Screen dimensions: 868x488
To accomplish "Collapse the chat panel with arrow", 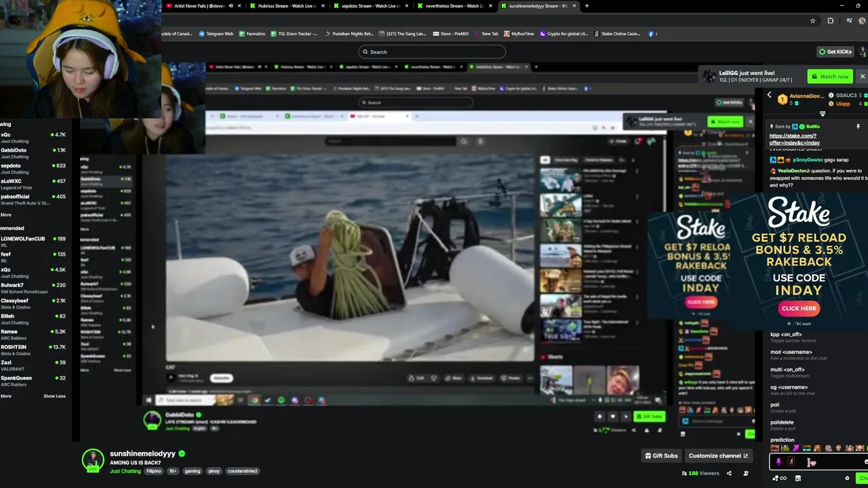I will [769, 96].
